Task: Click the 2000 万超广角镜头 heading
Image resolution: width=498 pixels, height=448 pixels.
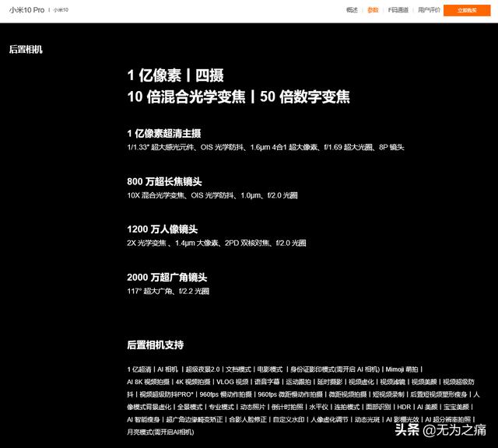Action: [167, 278]
